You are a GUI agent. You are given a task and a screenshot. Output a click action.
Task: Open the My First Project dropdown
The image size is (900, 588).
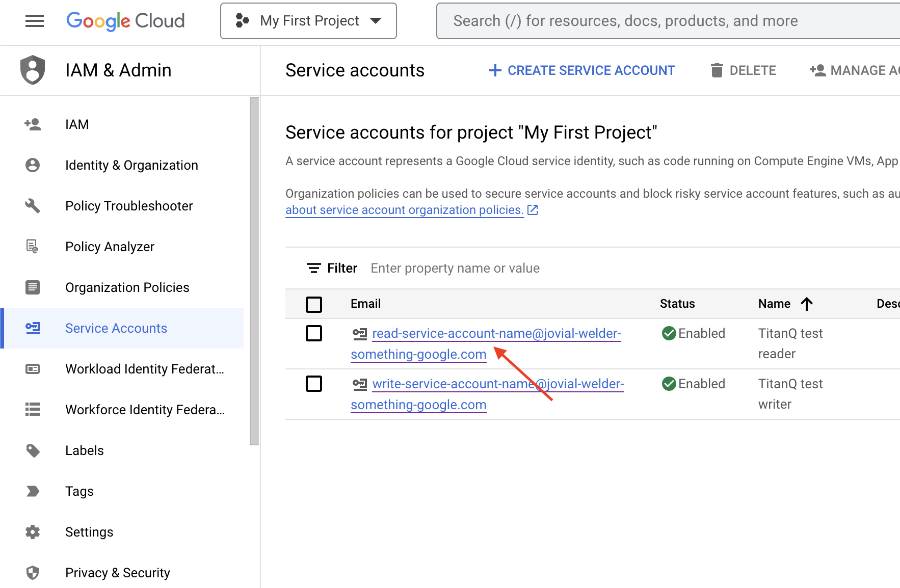308,21
